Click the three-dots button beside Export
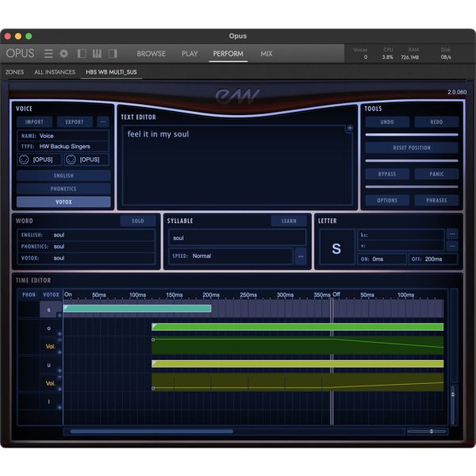476x476 pixels. pyautogui.click(x=103, y=122)
